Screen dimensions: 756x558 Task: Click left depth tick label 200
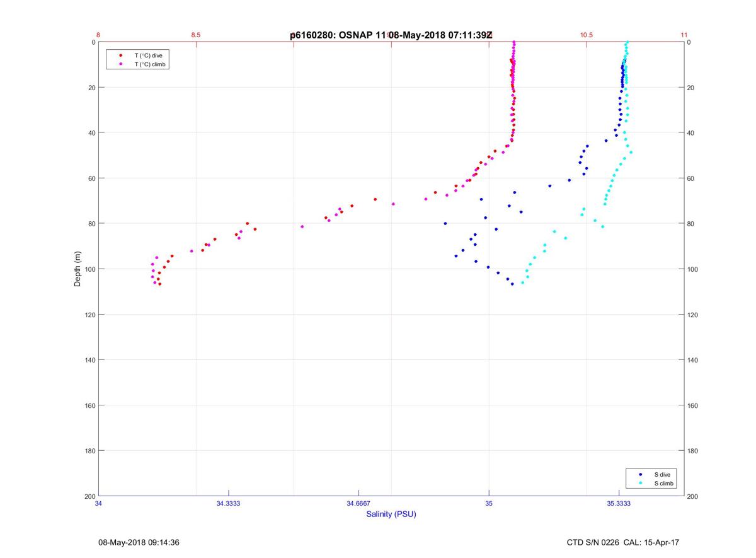click(x=89, y=496)
